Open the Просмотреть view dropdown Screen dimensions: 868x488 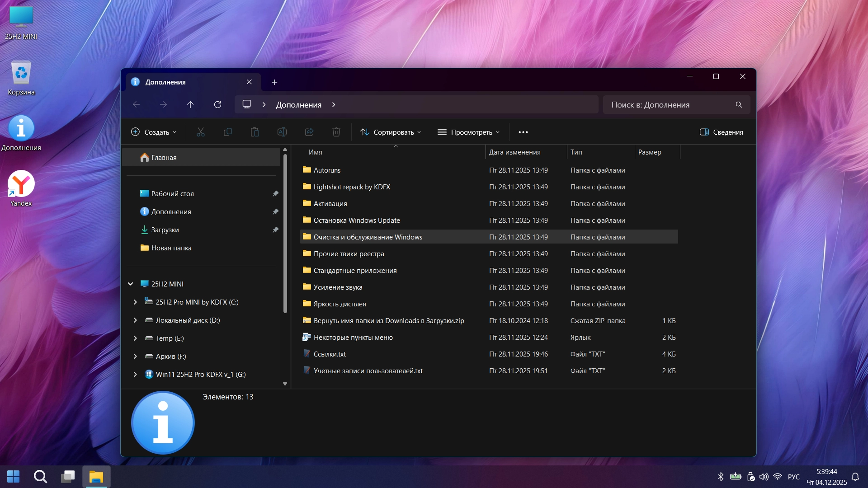[x=469, y=132]
